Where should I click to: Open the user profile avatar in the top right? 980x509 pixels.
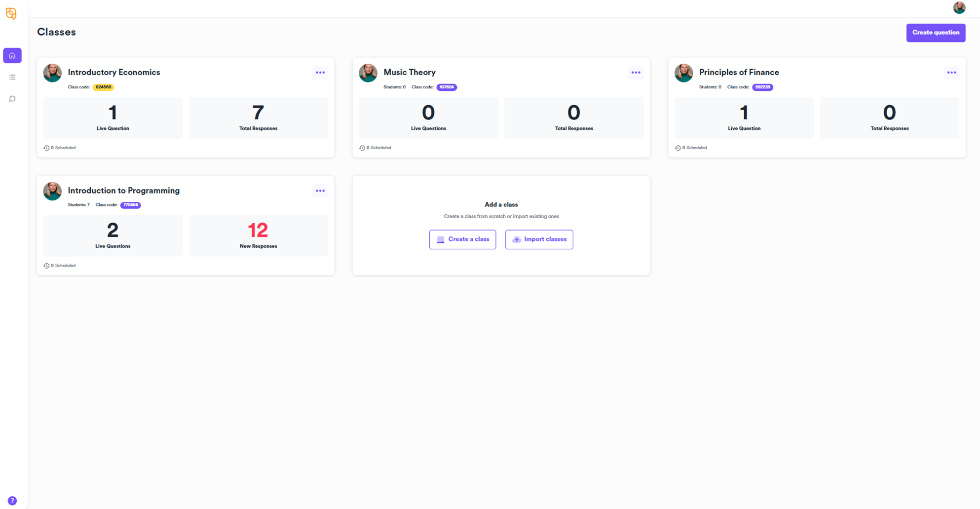[x=959, y=8]
